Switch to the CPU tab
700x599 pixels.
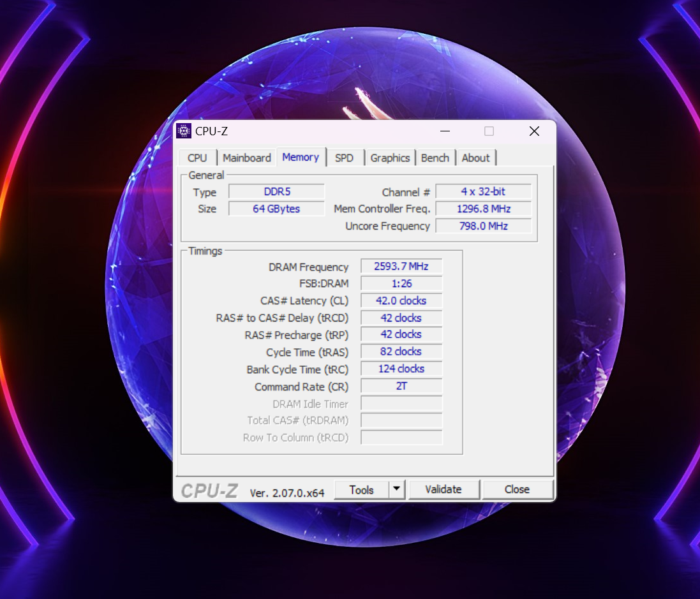click(197, 158)
